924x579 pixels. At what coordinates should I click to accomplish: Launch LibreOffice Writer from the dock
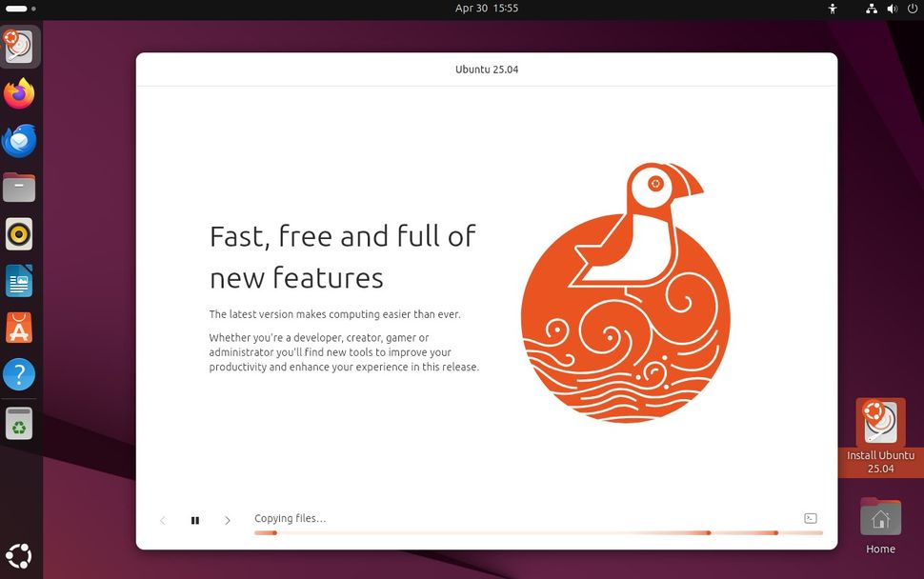pyautogui.click(x=19, y=280)
